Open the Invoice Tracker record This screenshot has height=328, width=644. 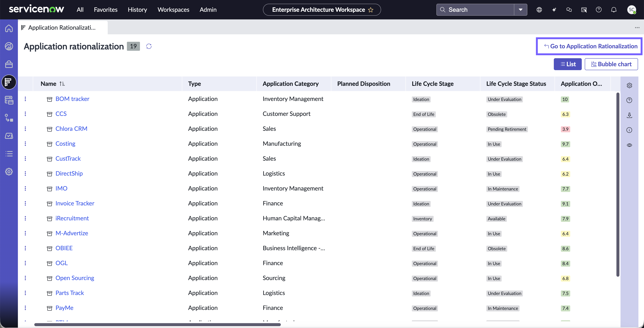[75, 203]
